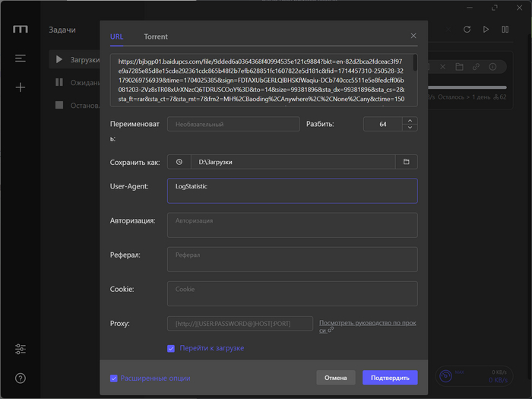Open the task list menu icon in sidebar

pos(21,59)
